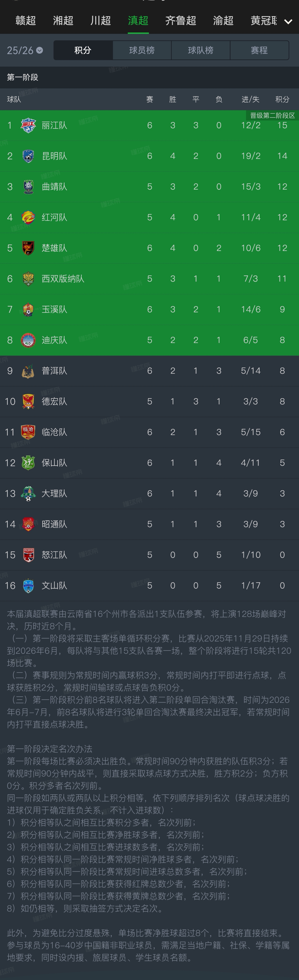Screen dimensions: 299x980
Task: Switch league to 齐鲁超
Action: tap(180, 20)
